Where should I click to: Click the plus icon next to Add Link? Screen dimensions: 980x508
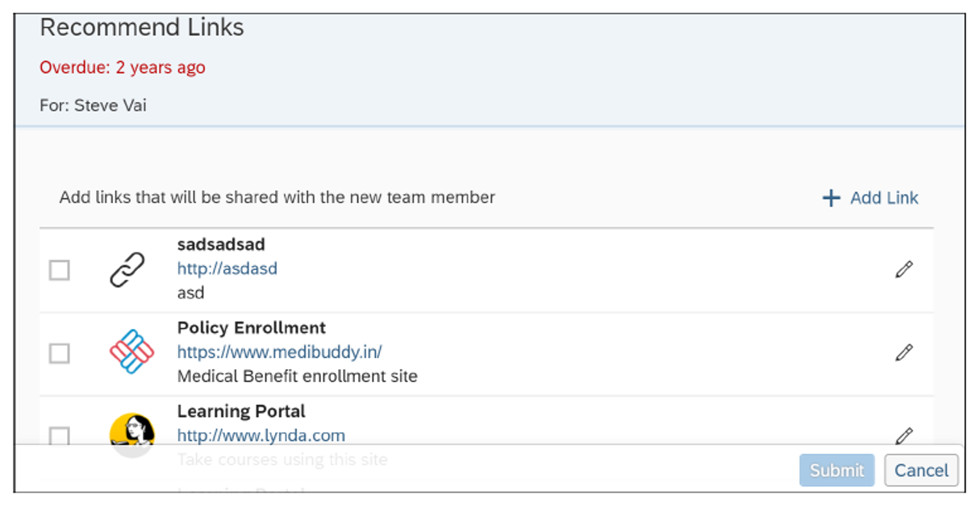click(830, 198)
